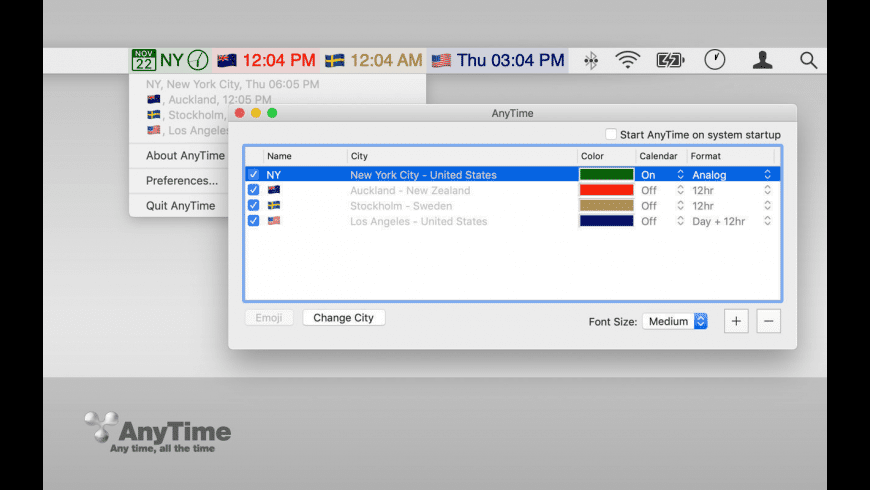This screenshot has height=490, width=870.
Task: Click the Calendar column header
Action: click(661, 156)
